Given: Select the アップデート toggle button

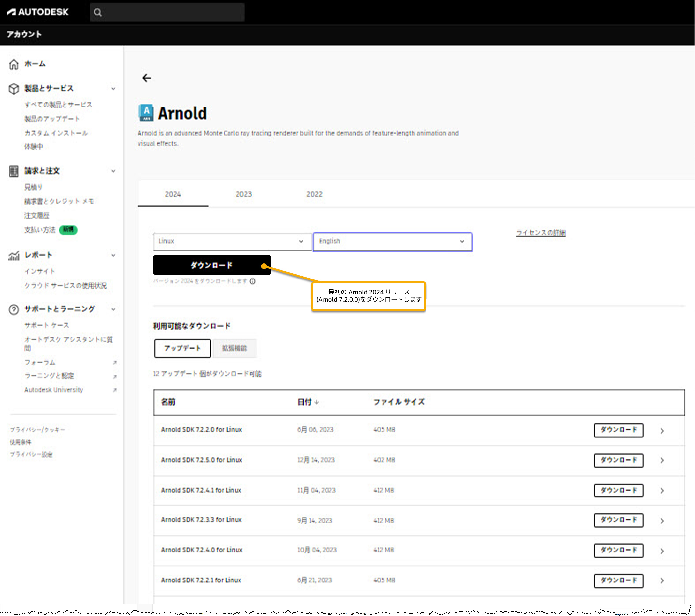Looking at the screenshot, I should [x=182, y=348].
